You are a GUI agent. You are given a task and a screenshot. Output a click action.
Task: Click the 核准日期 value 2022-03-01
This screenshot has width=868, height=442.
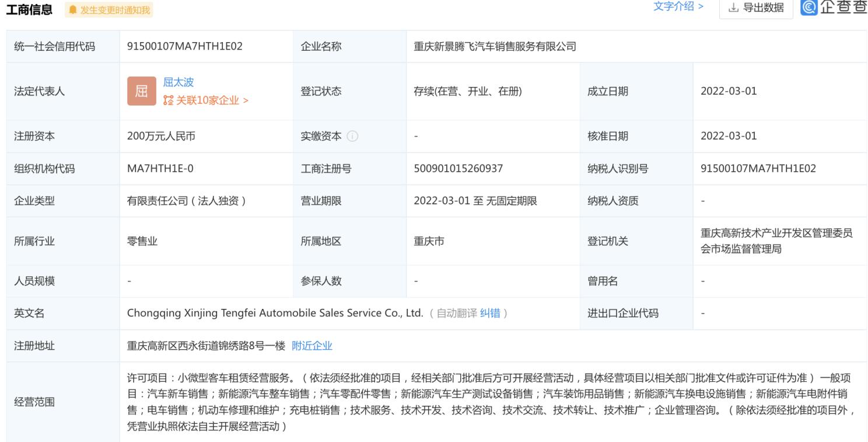tap(729, 137)
